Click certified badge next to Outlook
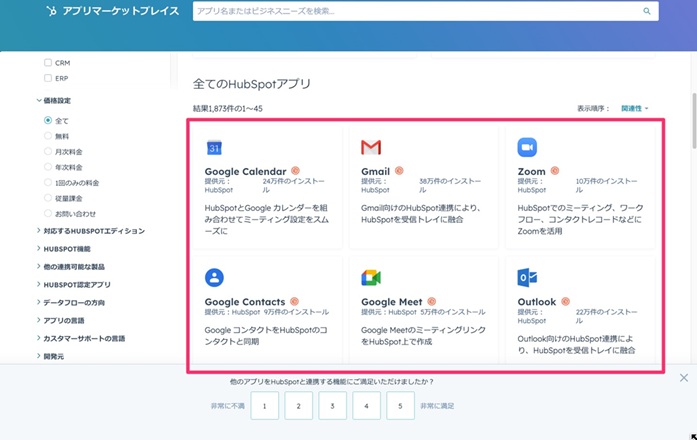This screenshot has height=440, width=697. [x=565, y=301]
